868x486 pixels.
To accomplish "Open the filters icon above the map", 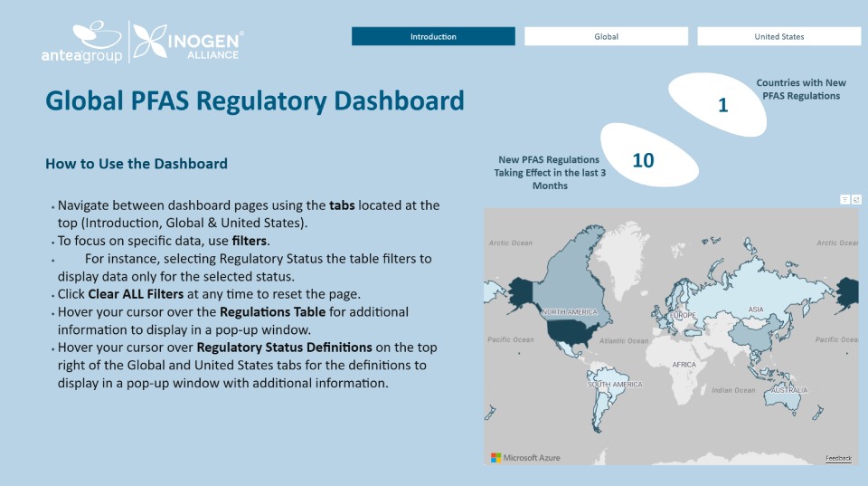I will pos(844,199).
